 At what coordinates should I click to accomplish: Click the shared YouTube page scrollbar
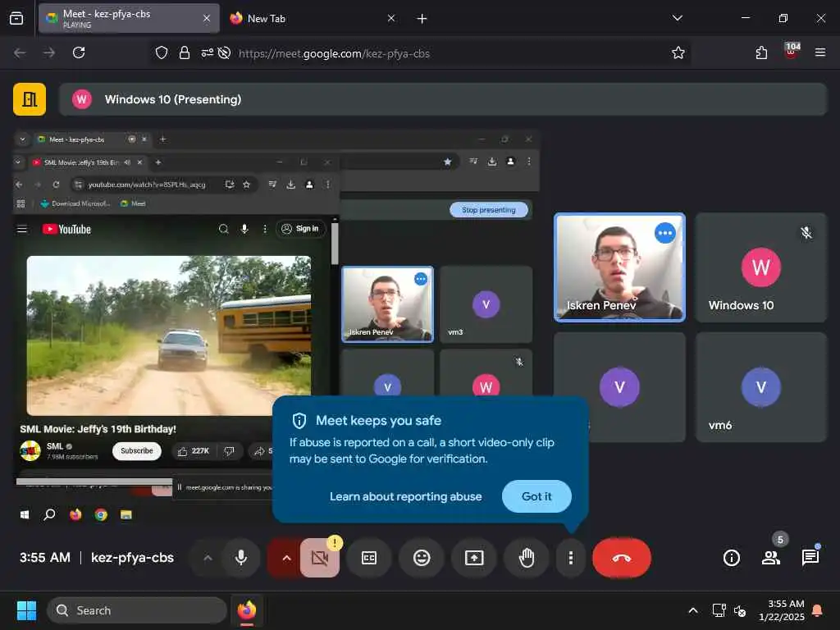(x=335, y=244)
